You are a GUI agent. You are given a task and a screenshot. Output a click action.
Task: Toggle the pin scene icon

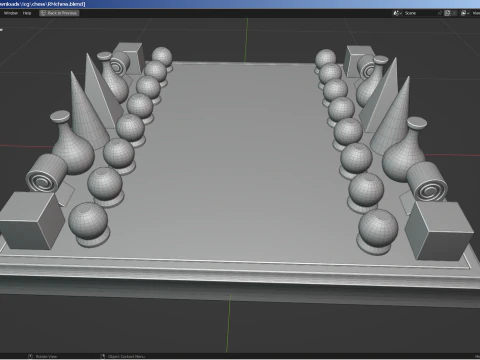point(440,13)
